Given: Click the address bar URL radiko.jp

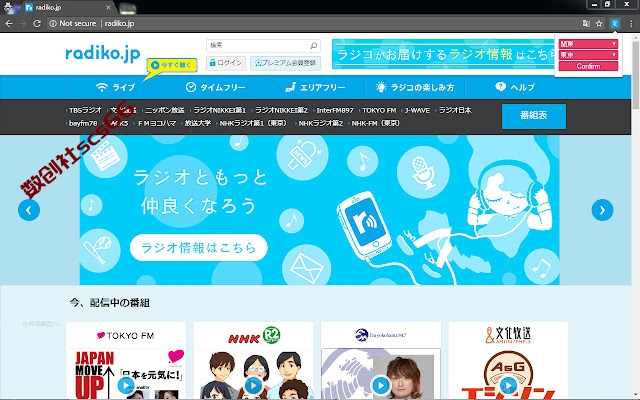Looking at the screenshot, I should tap(119, 24).
